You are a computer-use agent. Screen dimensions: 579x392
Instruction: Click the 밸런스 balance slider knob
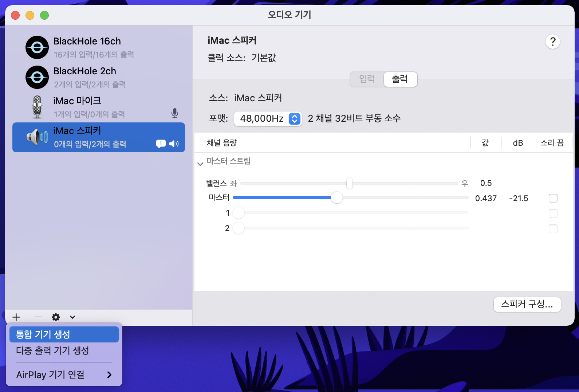tap(350, 183)
